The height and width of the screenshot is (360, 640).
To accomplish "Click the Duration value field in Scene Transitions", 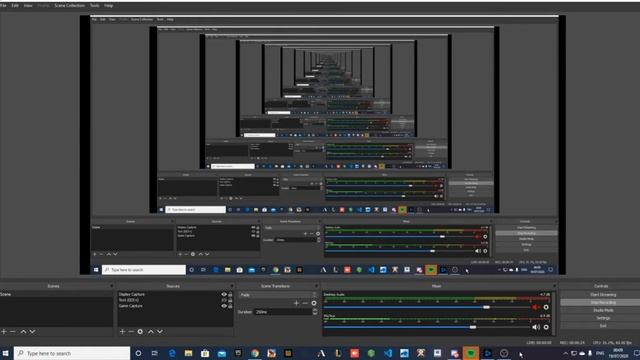I will [282, 311].
